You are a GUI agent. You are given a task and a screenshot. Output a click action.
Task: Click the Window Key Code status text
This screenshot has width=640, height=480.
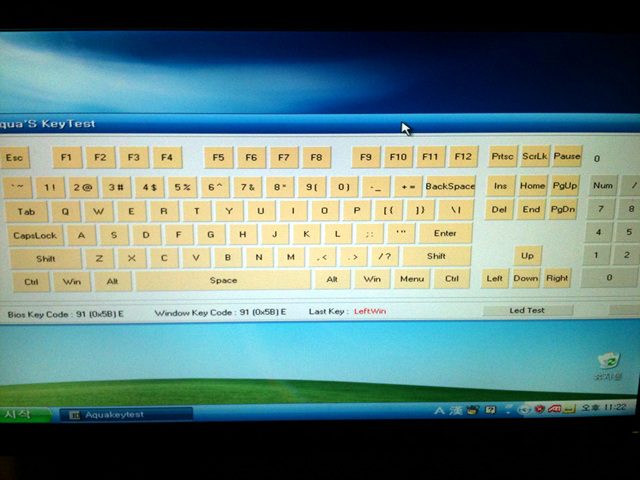point(220,313)
